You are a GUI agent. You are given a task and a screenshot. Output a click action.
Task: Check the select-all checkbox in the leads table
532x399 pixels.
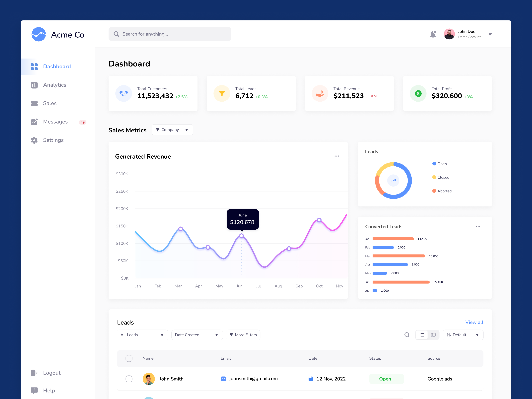coord(129,358)
